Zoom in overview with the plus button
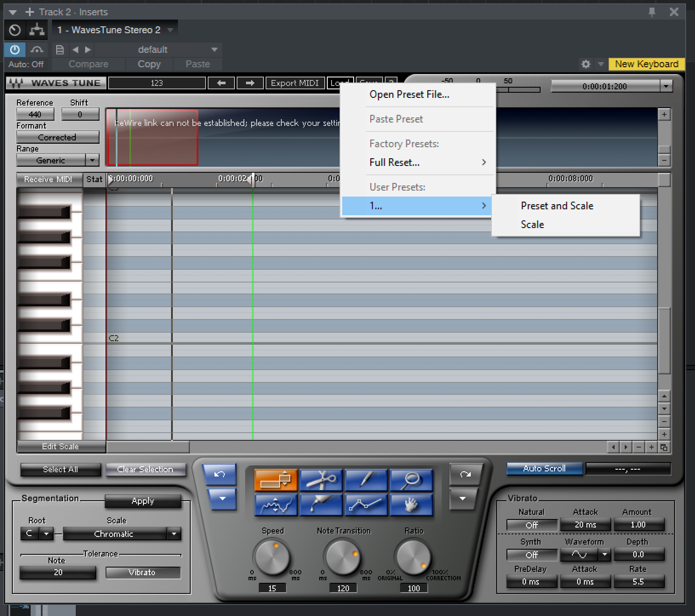The width and height of the screenshot is (695, 616). 664,114
